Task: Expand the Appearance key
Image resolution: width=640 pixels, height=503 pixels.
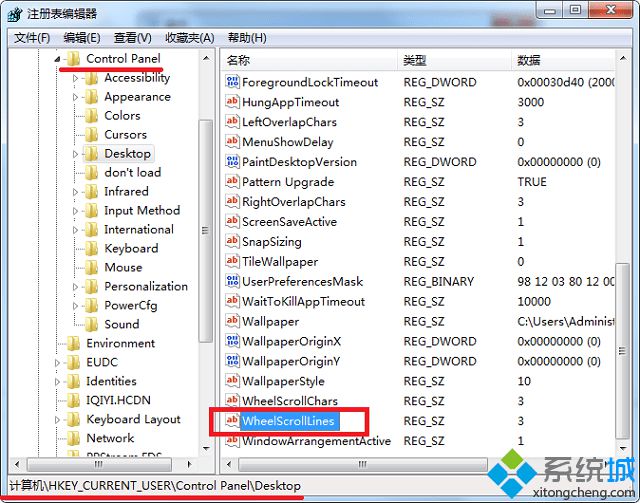Action: [75, 97]
